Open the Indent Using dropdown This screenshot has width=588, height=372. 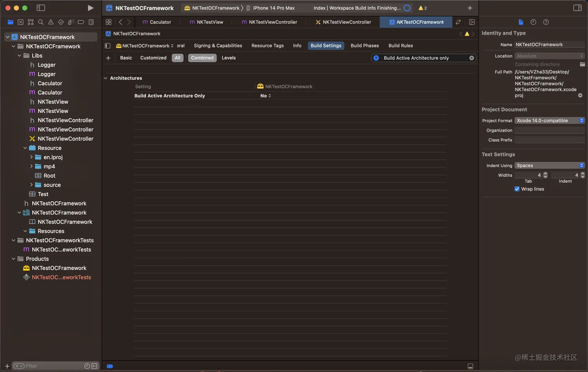tap(549, 166)
